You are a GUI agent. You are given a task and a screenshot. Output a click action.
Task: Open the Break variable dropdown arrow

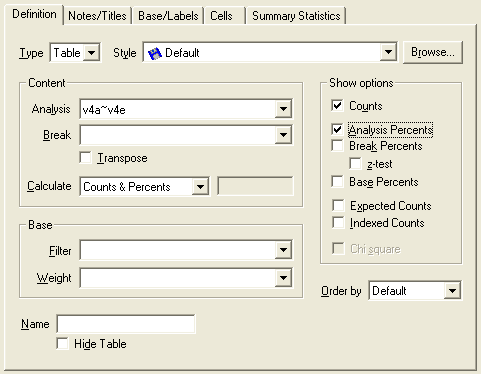(x=283, y=135)
